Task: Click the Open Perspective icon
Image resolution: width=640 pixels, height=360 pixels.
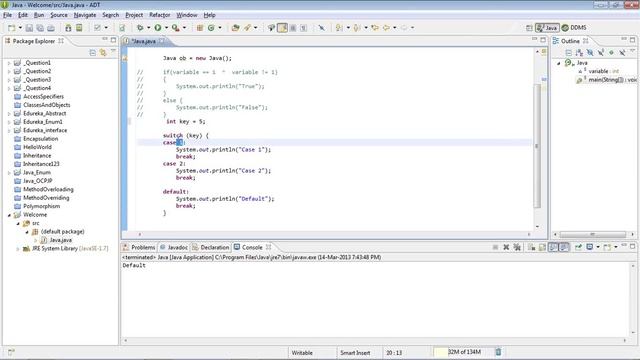Action: coord(529,28)
